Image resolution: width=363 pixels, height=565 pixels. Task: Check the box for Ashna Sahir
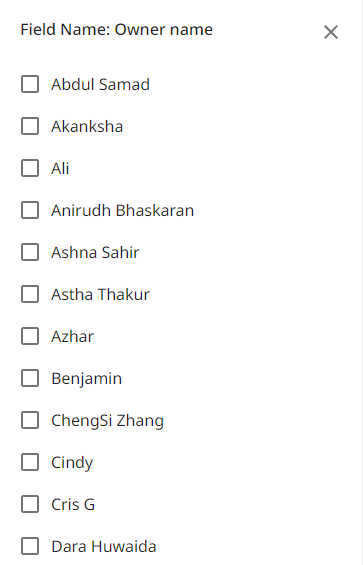click(30, 252)
